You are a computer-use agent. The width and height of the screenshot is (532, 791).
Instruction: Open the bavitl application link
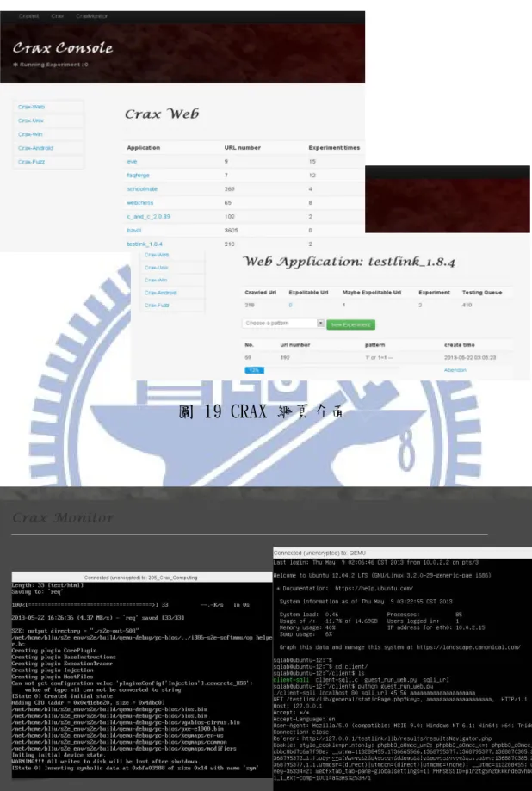134,230
